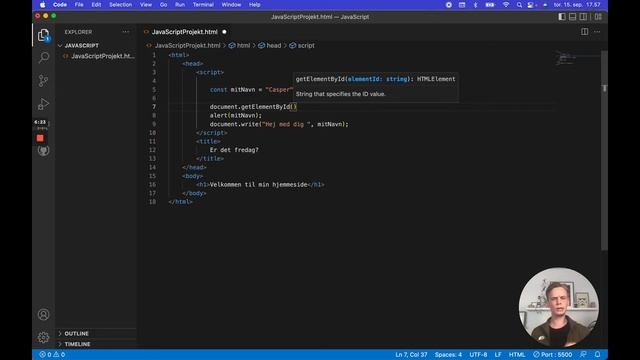Open the Go menu
640x360 pixels.
[163, 5]
